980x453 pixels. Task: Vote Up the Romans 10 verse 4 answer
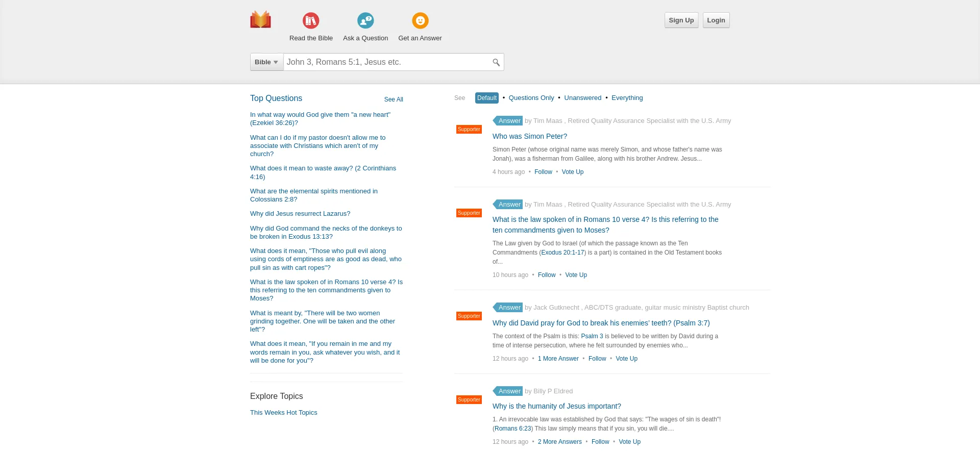tap(576, 275)
